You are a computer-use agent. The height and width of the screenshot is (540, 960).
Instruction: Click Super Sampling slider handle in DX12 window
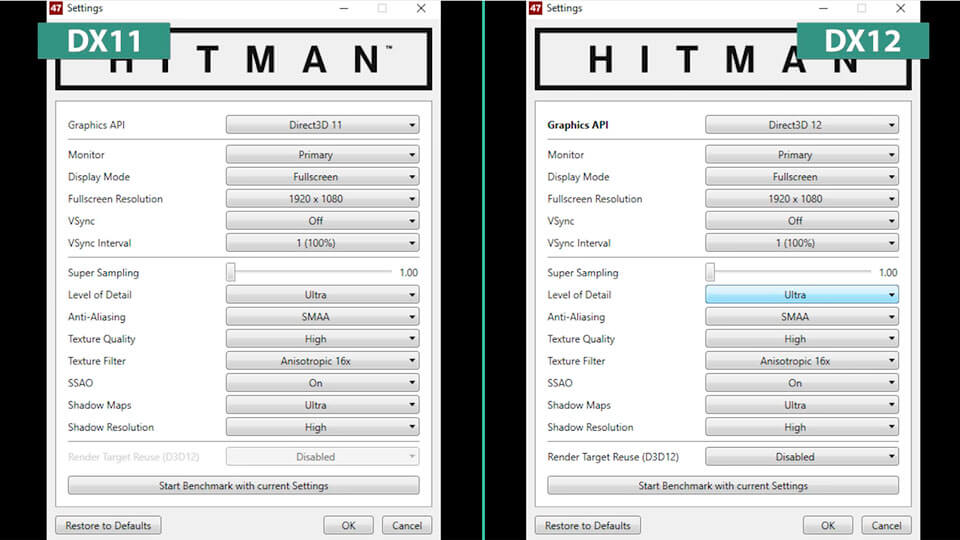710,272
